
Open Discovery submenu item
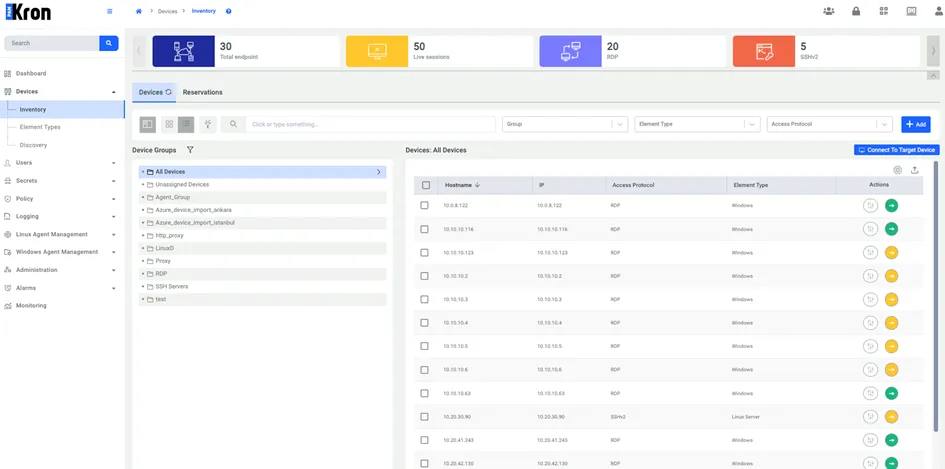[x=33, y=145]
